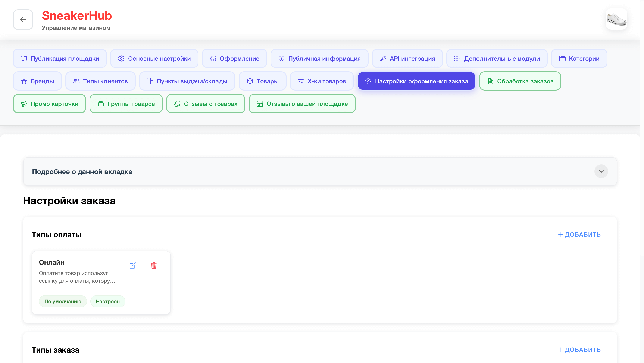Add a new order type via Добавить

pyautogui.click(x=579, y=350)
